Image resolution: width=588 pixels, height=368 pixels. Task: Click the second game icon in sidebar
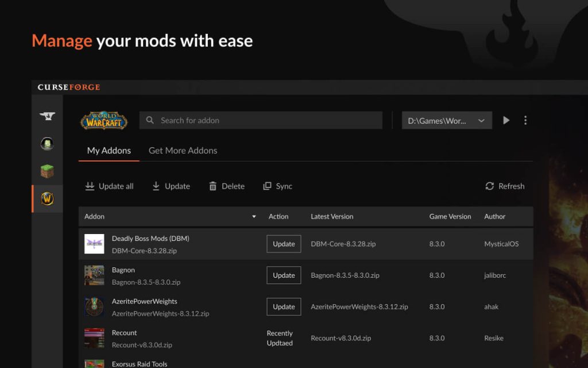[x=47, y=144]
